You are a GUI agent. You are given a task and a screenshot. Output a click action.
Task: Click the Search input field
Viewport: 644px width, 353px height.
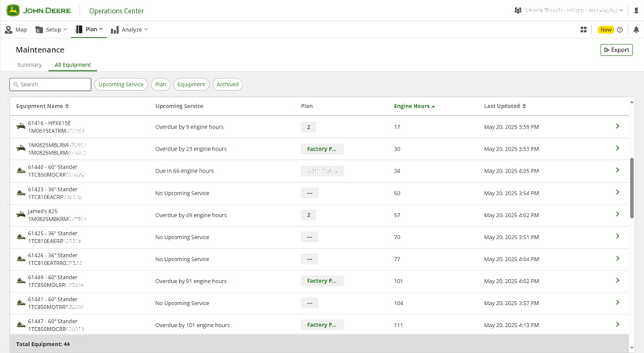pos(51,85)
